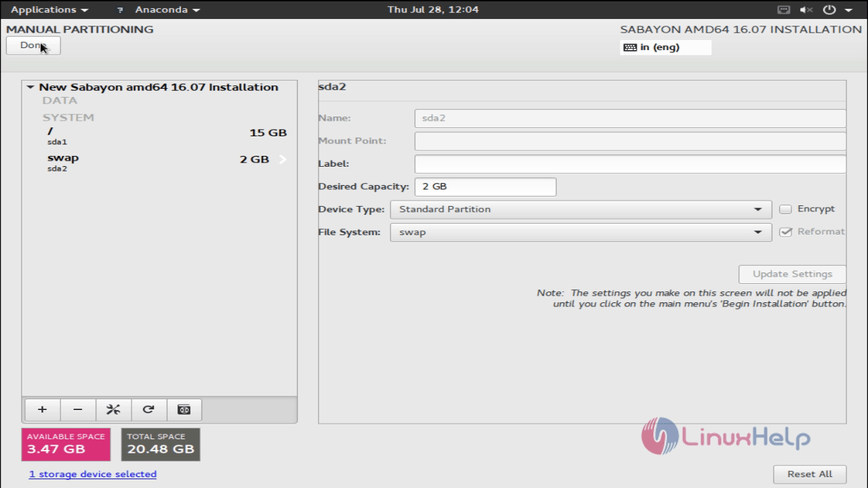This screenshot has height=488, width=868.
Task: Click the Total Space 20.48 GB box
Action: click(x=161, y=444)
